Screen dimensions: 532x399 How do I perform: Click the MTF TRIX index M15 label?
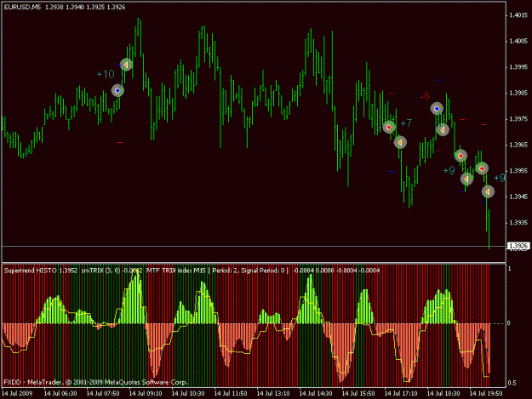[176, 271]
